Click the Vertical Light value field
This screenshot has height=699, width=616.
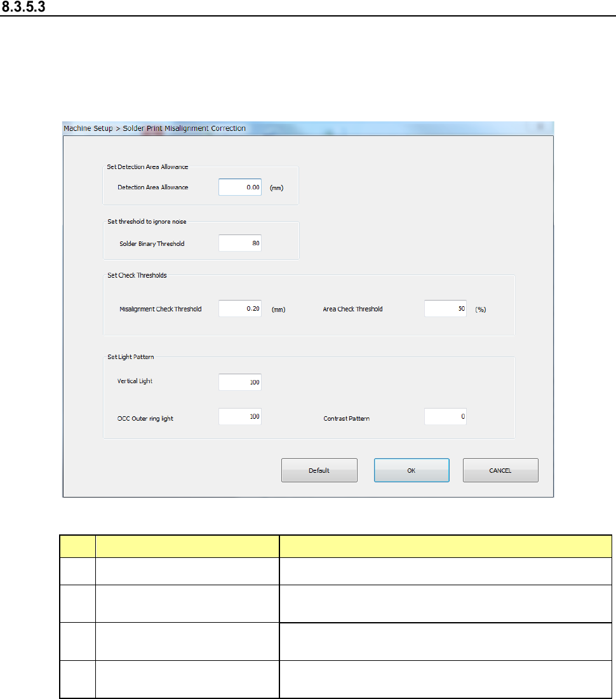coord(239,382)
